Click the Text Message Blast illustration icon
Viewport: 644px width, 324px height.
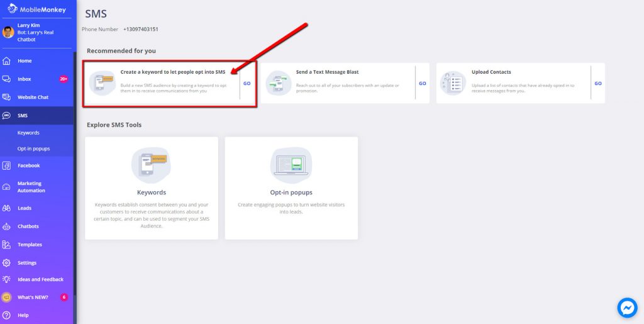pos(279,84)
